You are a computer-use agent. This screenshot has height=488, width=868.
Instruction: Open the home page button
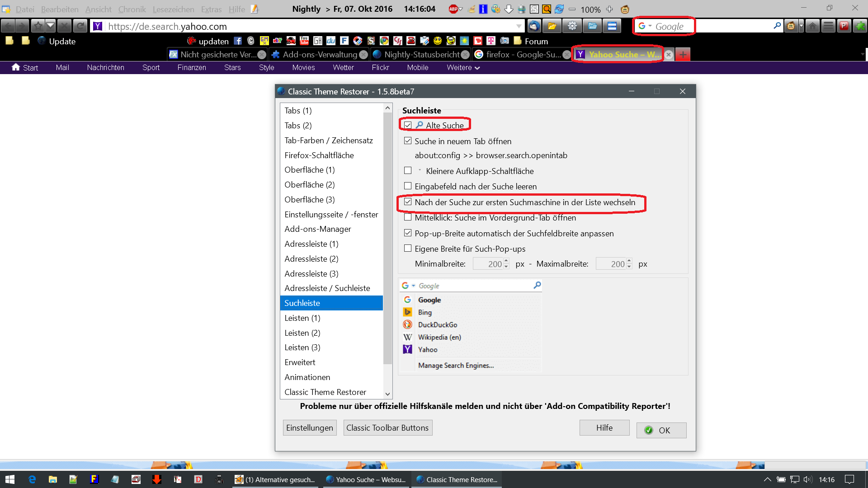point(812,26)
